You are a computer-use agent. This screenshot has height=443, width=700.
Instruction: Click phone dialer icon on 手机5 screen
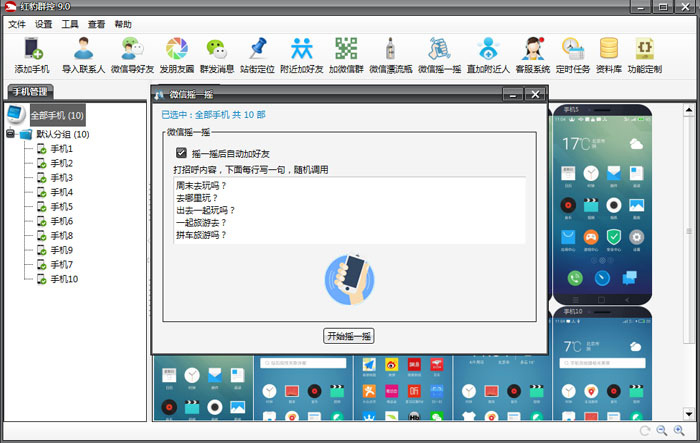[x=575, y=278]
